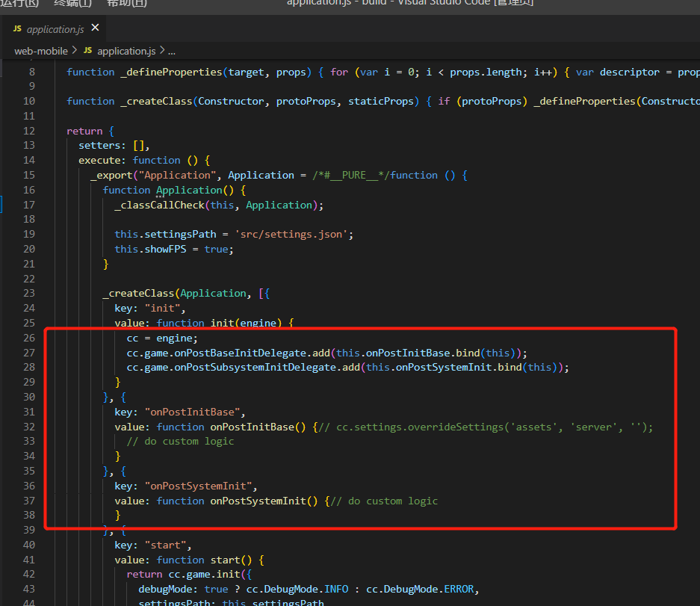700x606 pixels.
Task: Click line number 23 in the gutter
Action: (x=29, y=294)
